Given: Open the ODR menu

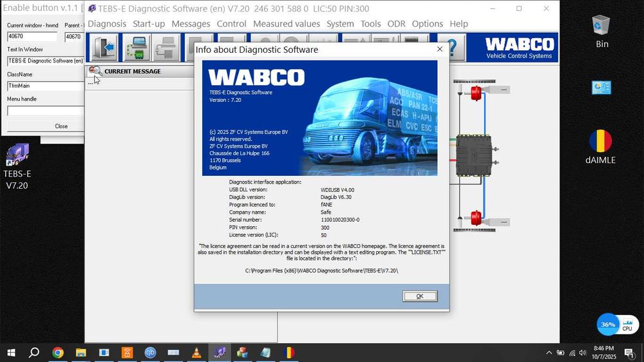Looking at the screenshot, I should [x=396, y=24].
